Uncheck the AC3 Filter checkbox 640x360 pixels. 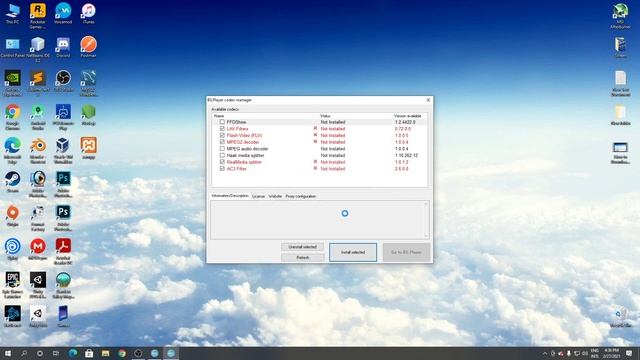(222, 169)
